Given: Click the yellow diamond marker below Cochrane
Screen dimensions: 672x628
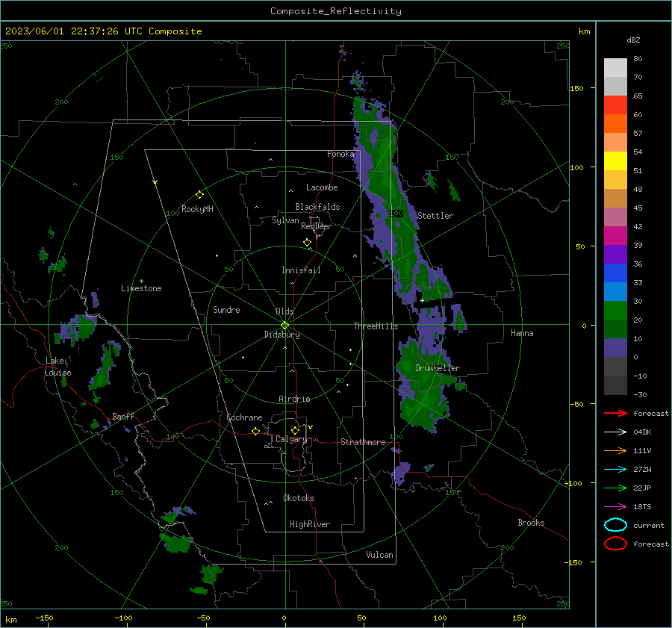Looking at the screenshot, I should coord(256,431).
